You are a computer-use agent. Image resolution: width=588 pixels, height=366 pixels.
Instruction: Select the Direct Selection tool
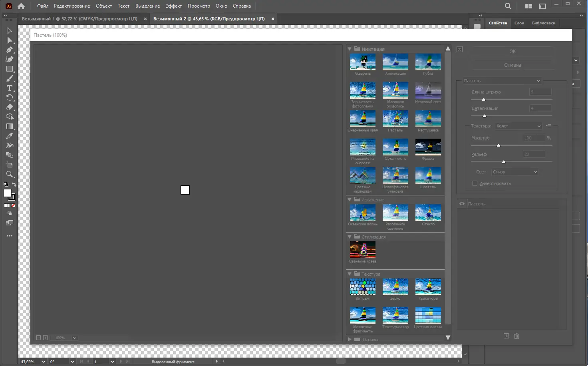pyautogui.click(x=10, y=40)
